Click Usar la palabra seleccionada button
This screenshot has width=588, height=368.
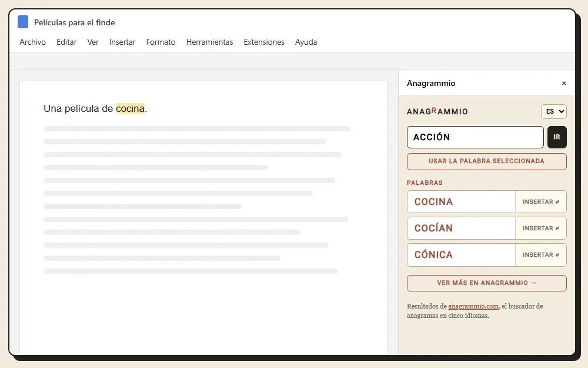486,161
